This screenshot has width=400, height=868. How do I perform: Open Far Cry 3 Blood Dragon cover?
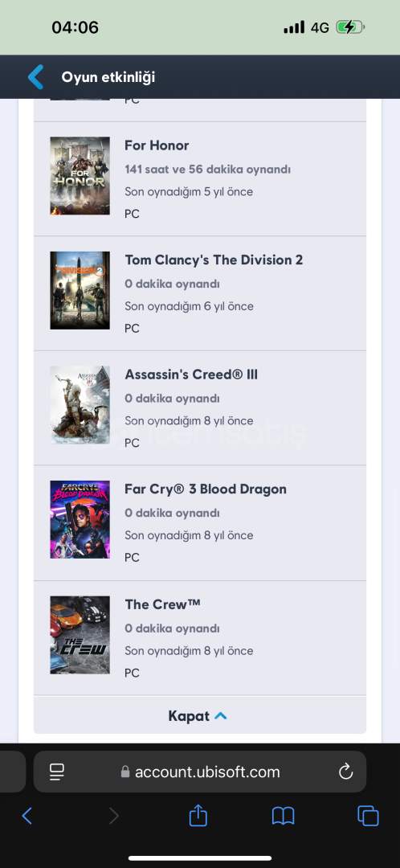[80, 520]
